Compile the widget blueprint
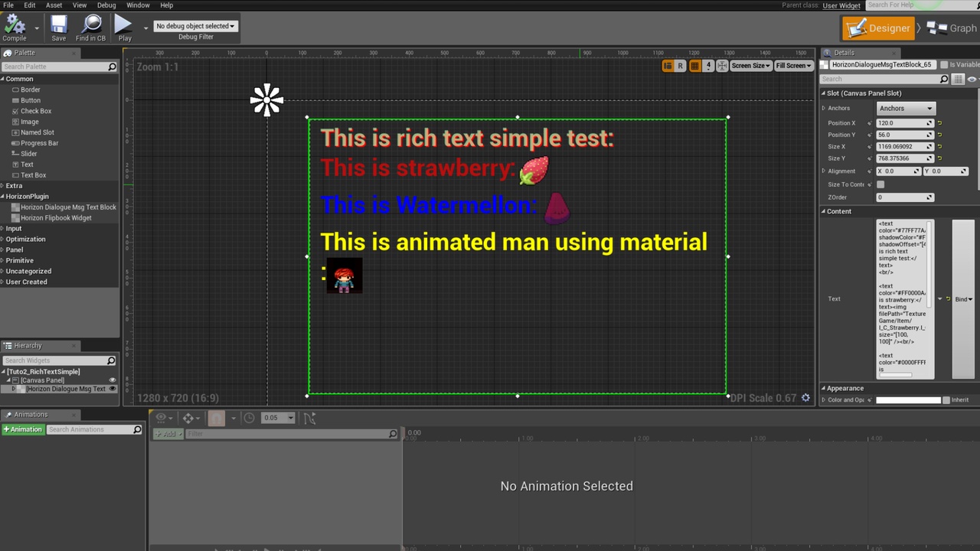980x551 pixels. [15, 28]
